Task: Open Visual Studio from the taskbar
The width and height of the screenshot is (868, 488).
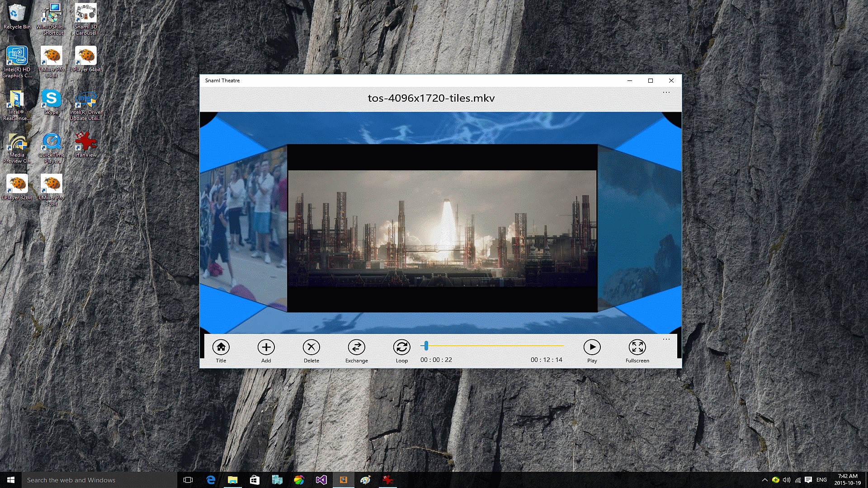Action: 321,480
